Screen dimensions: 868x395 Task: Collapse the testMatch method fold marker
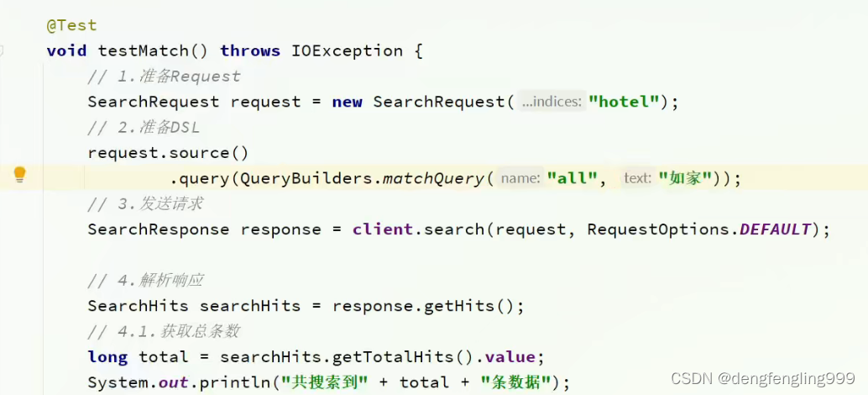pos(3,50)
